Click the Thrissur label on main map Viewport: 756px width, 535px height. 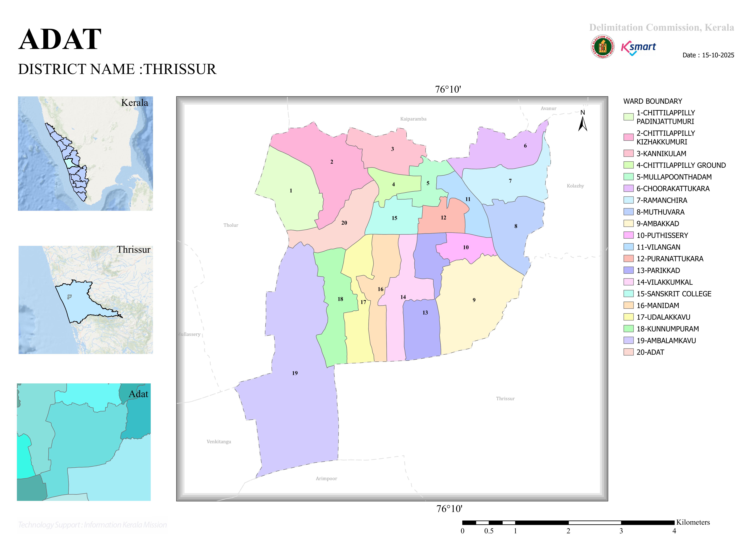coord(505,399)
